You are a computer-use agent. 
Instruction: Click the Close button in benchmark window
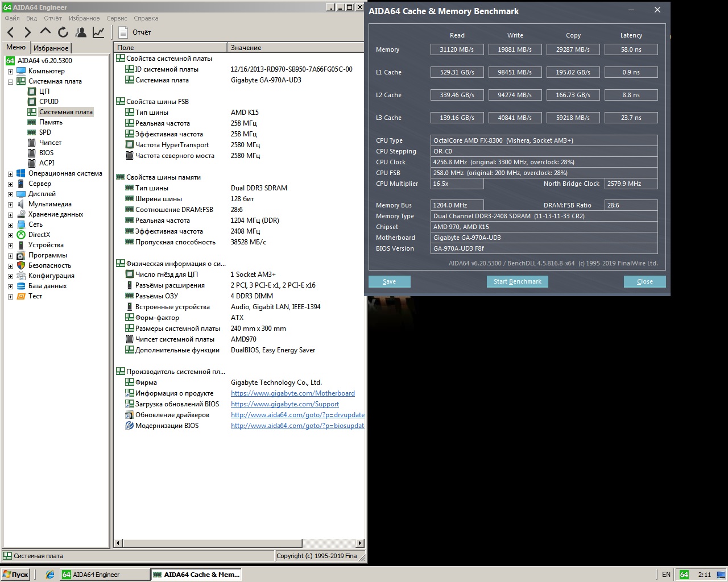[x=645, y=281]
